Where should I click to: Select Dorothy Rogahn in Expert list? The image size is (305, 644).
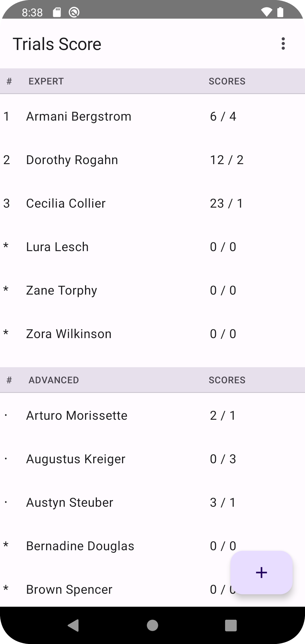pos(72,160)
